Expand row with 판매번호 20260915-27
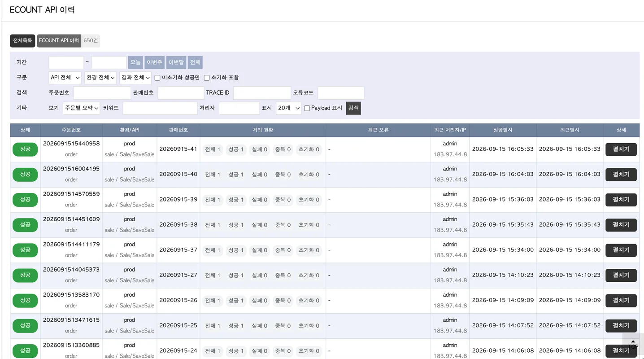This screenshot has height=359, width=644. tap(621, 275)
